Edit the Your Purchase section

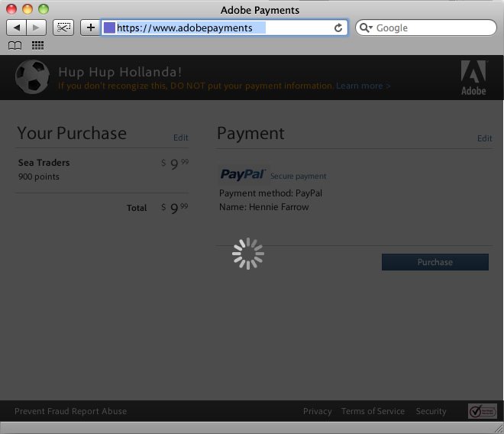tap(181, 138)
